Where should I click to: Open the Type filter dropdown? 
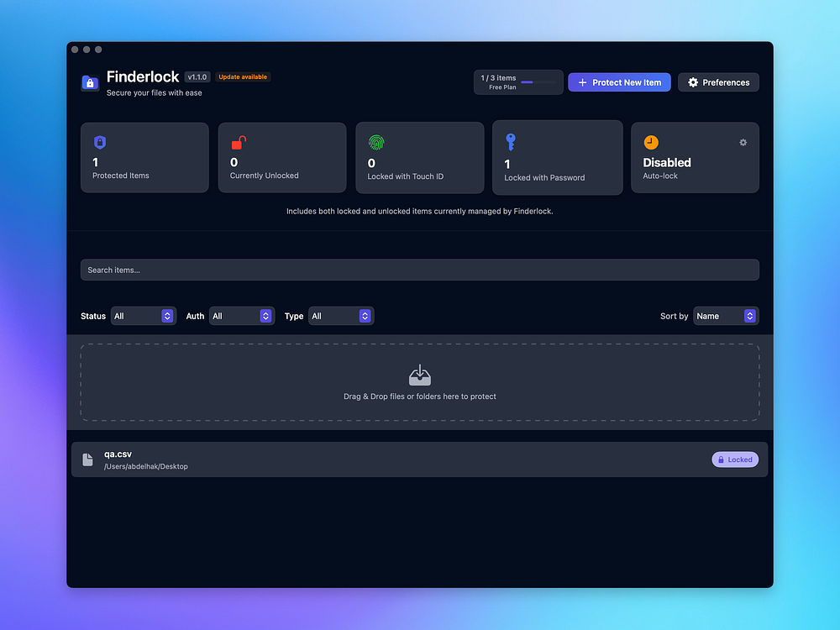pos(341,316)
